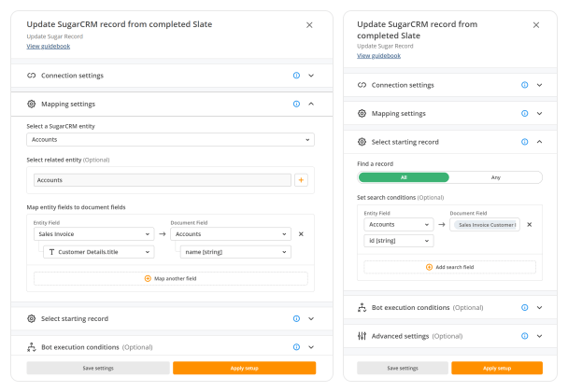Click gear icon next to Mapping settings in left panel
This screenshot has width=568, height=392.
(x=32, y=104)
